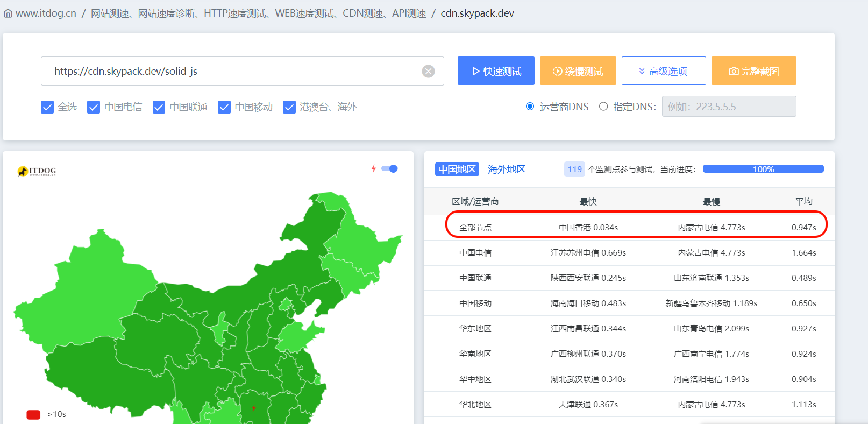The image size is (868, 424).
Task: Click the 华东地区 row label
Action: click(475, 328)
